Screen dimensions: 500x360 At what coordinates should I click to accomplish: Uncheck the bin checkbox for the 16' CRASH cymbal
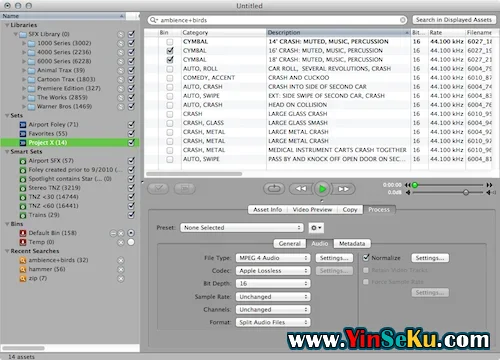coord(170,51)
